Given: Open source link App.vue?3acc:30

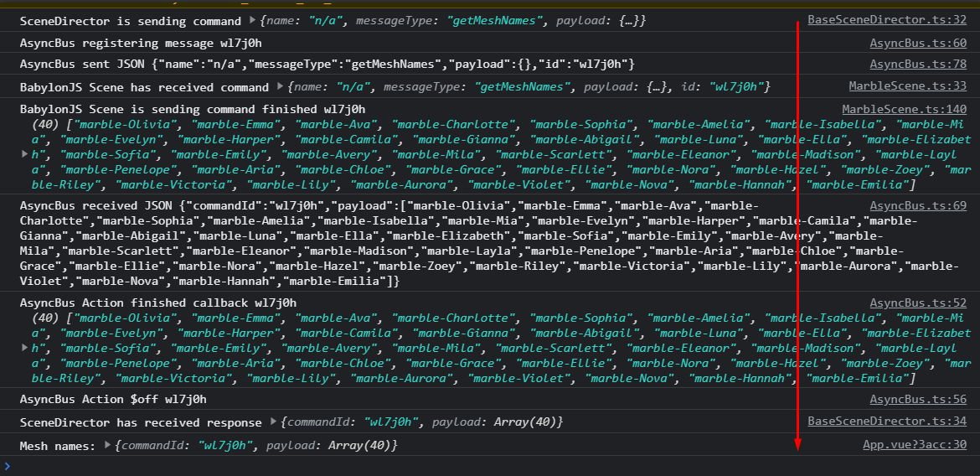Looking at the screenshot, I should click(x=915, y=445).
